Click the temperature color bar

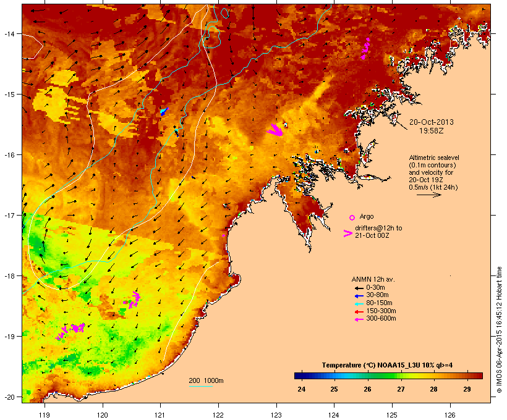point(388,376)
